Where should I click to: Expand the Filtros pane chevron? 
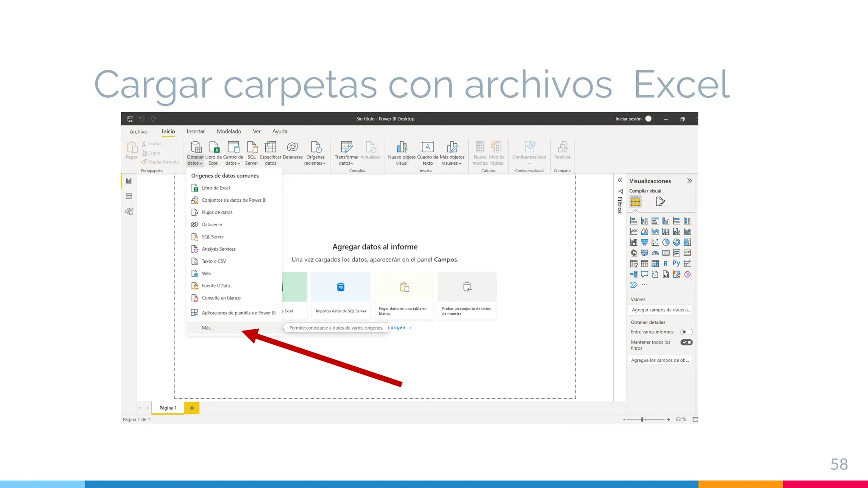click(620, 180)
